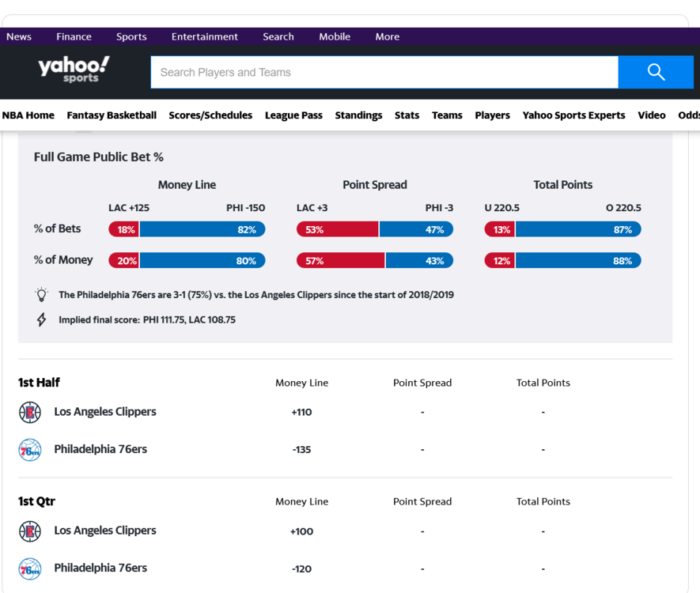Click the 82% PHI money line bets bar

click(x=202, y=229)
